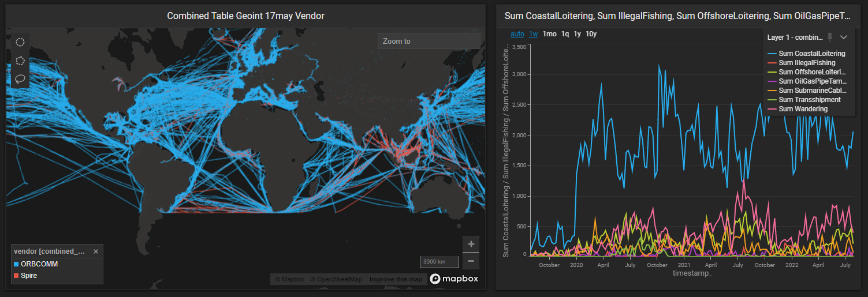Viewport: 868px width, 297px height.
Task: Click the Mapbox logo on the map
Action: coord(454,279)
